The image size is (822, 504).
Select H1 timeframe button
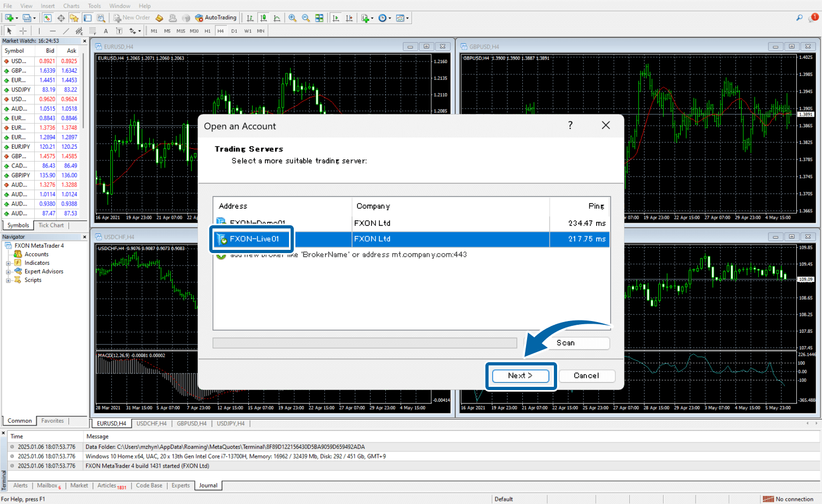207,31
